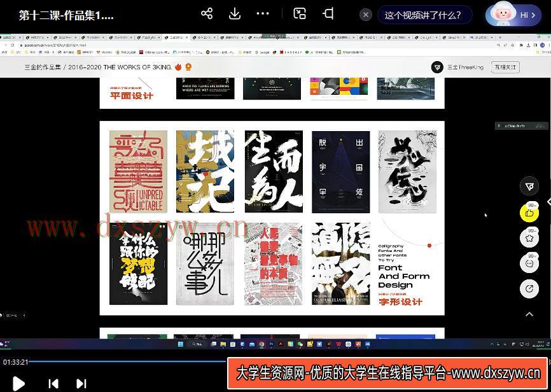Click the 三金ThreeKing author name
551x392 pixels.
click(x=465, y=67)
